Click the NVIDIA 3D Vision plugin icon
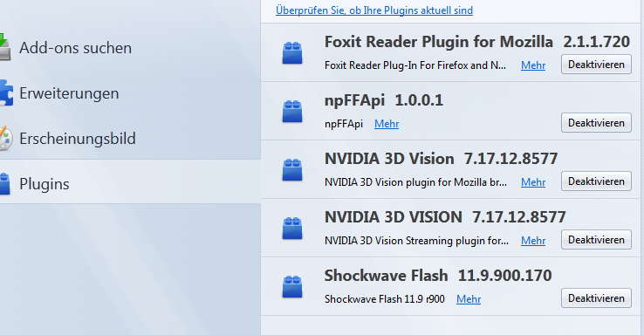This screenshot has width=644, height=335. pyautogui.click(x=292, y=170)
